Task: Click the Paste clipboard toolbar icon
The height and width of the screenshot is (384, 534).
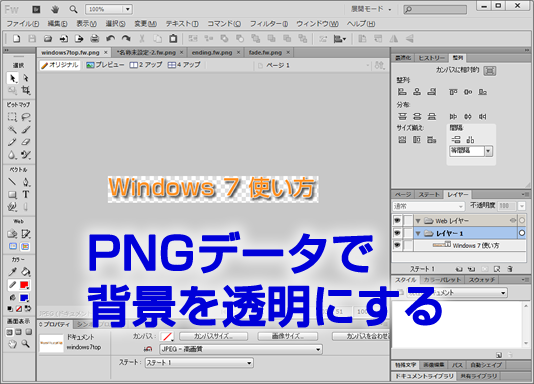Action: 173,39
